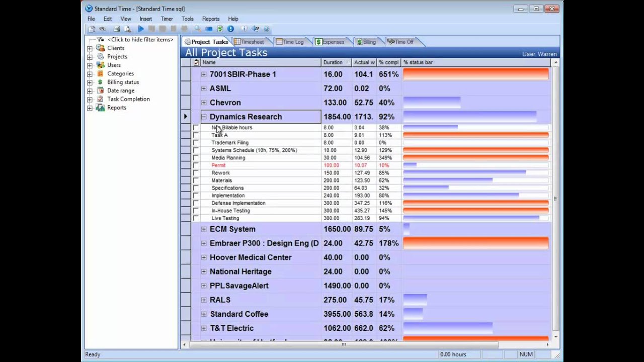Click the binoculars find icon in toolbar
Screen dimensions: 644x362
click(x=103, y=29)
